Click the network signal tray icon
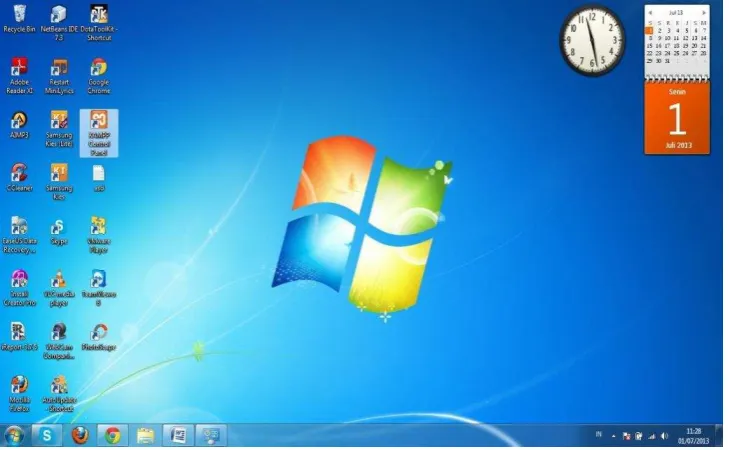Viewport: 729px width, 450px height. [x=652, y=436]
